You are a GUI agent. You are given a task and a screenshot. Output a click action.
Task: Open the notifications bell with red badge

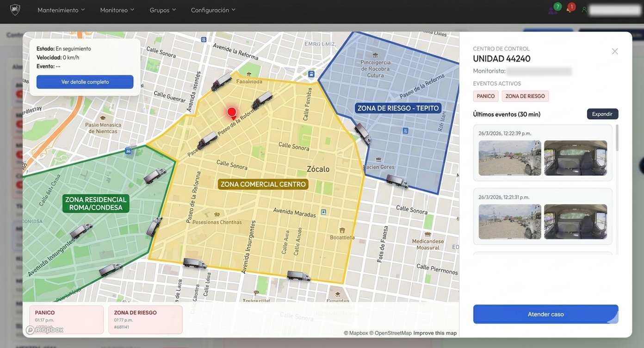[569, 10]
